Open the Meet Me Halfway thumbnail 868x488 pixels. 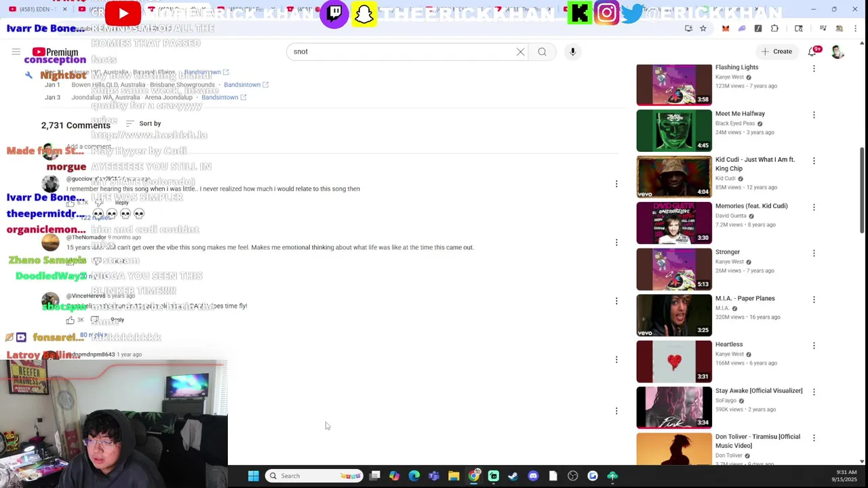674,130
